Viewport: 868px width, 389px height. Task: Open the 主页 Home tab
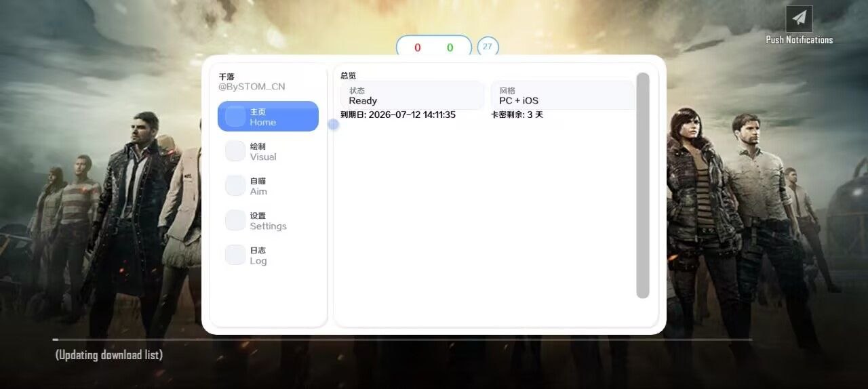[268, 117]
